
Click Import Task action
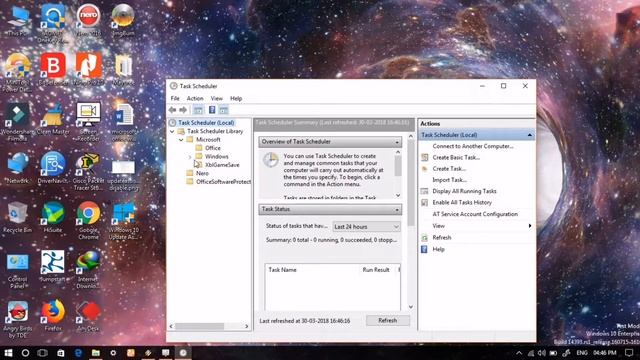449,180
